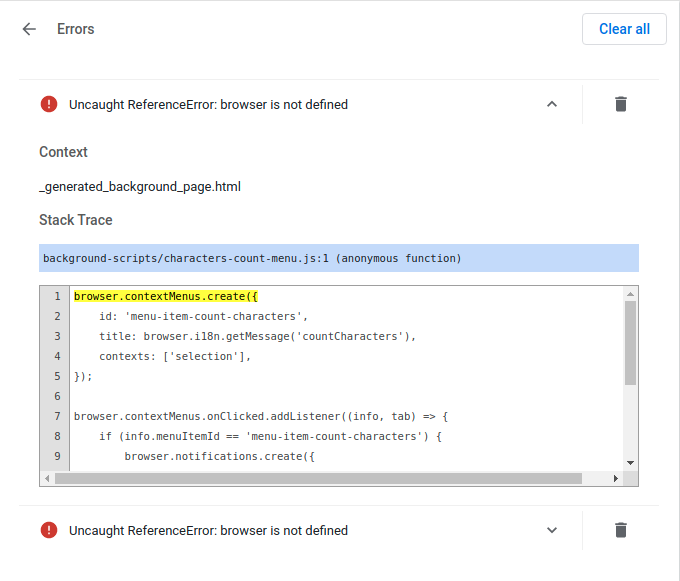680x581 pixels.
Task: Delete the first error with trash icon
Action: (621, 104)
